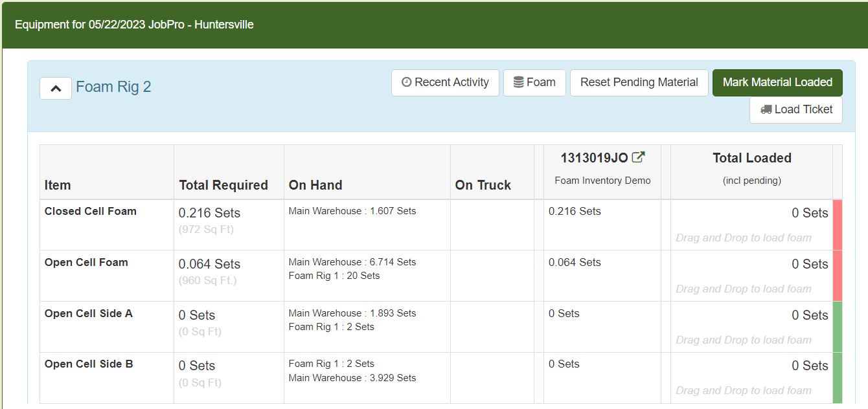Click Main Warehouse : 1.607 Sets entry

(352, 211)
